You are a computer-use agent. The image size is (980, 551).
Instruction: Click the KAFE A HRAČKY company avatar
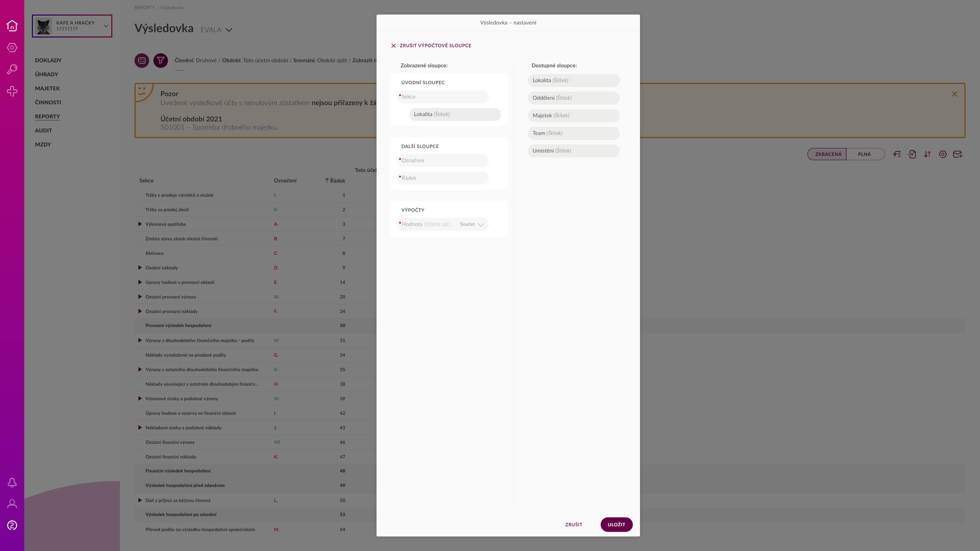click(44, 26)
